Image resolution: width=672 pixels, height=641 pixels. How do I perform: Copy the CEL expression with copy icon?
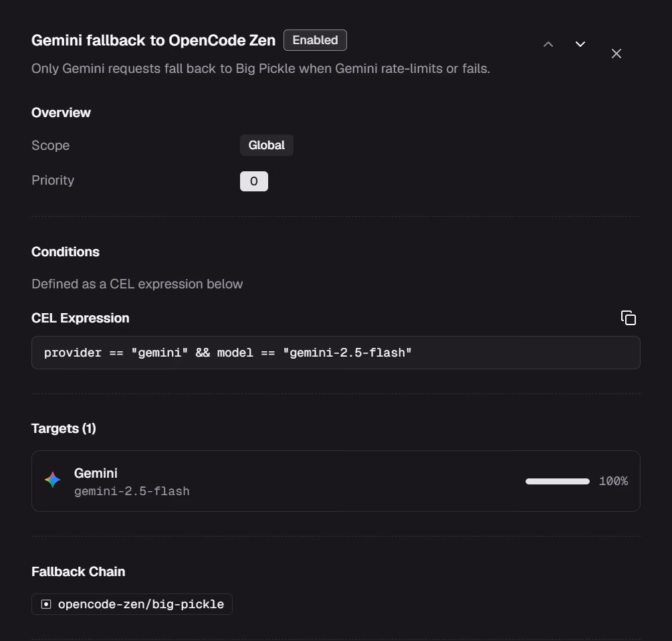[x=629, y=318]
